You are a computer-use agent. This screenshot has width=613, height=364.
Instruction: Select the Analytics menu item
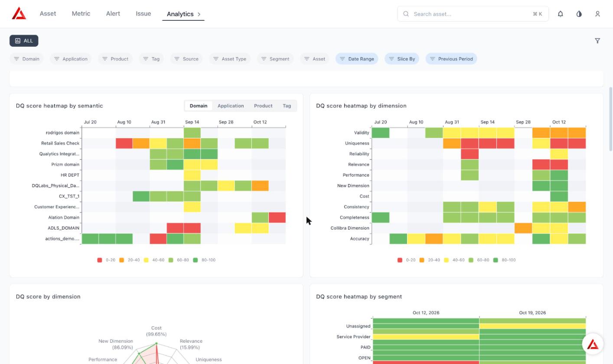[x=180, y=14]
